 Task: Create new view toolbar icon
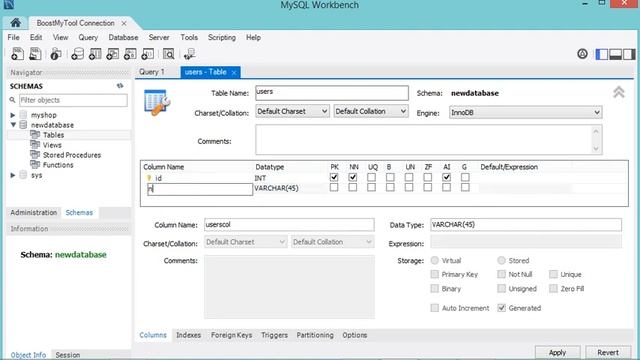pyautogui.click(x=113, y=54)
